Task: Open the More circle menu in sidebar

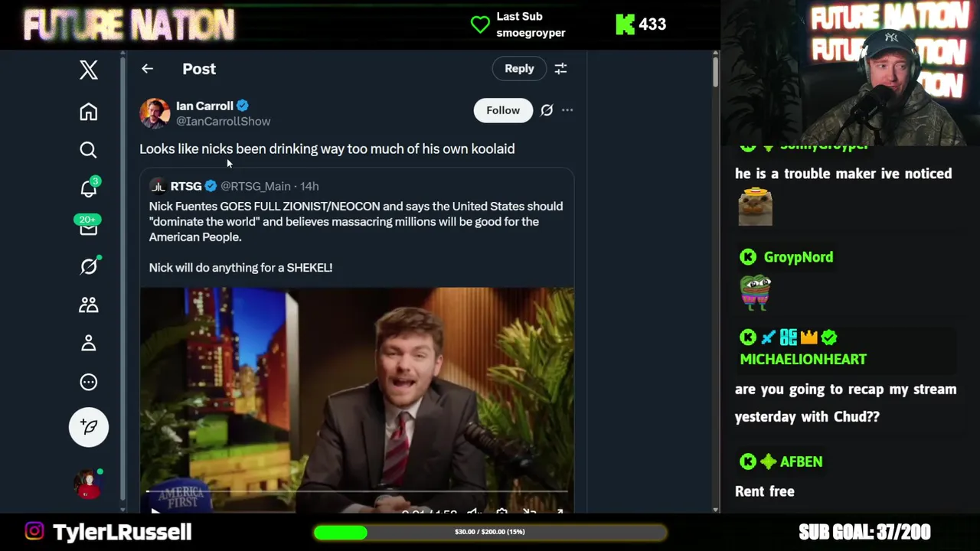Action: (89, 382)
